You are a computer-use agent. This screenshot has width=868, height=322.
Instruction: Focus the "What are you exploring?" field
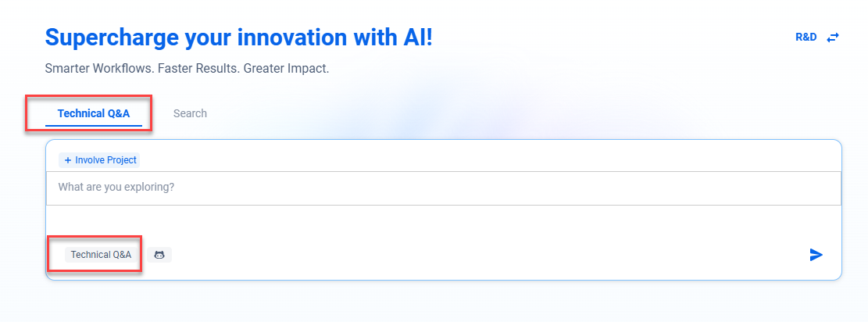click(443, 188)
